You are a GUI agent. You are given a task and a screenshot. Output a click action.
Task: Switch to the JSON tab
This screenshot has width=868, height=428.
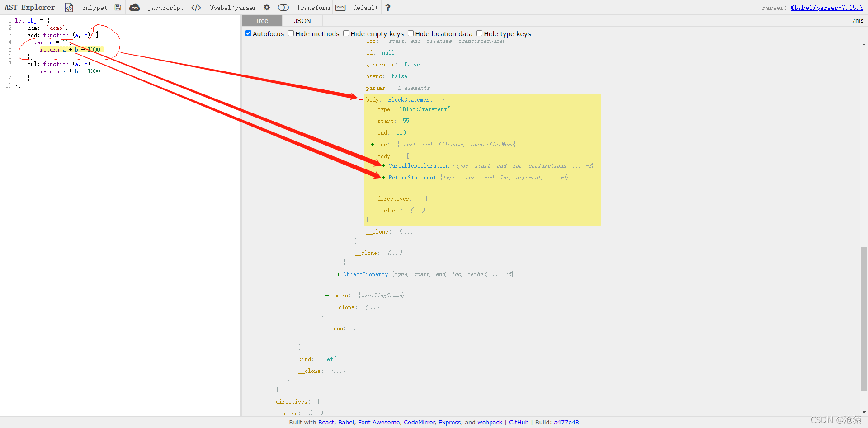point(302,21)
